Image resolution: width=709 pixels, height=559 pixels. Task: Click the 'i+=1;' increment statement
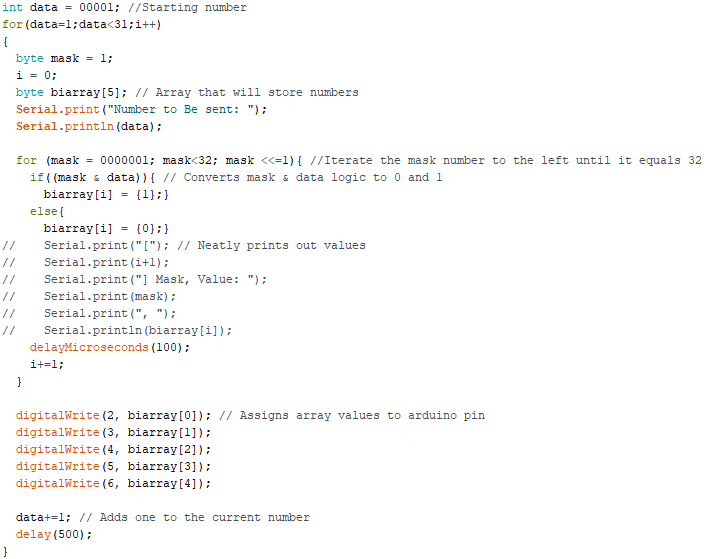[x=47, y=364]
